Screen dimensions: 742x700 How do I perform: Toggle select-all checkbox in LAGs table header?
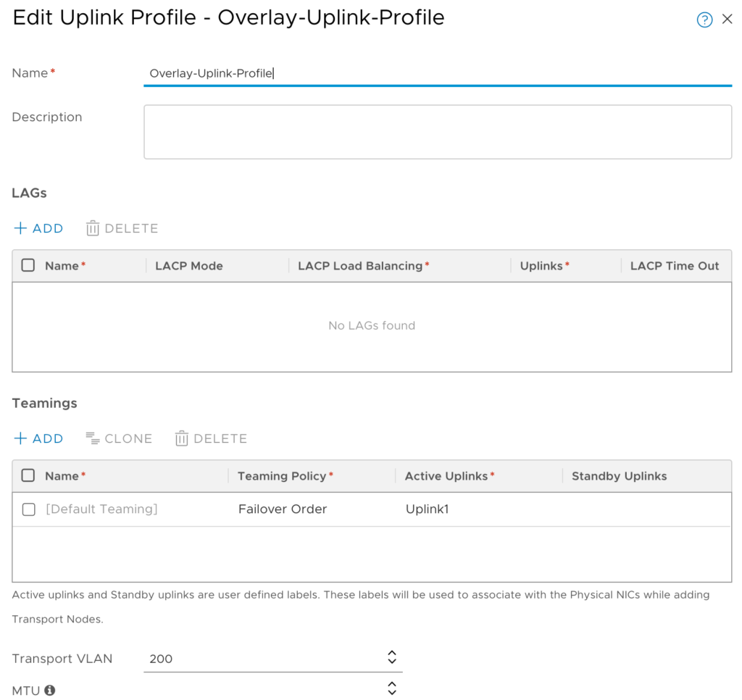(x=28, y=265)
